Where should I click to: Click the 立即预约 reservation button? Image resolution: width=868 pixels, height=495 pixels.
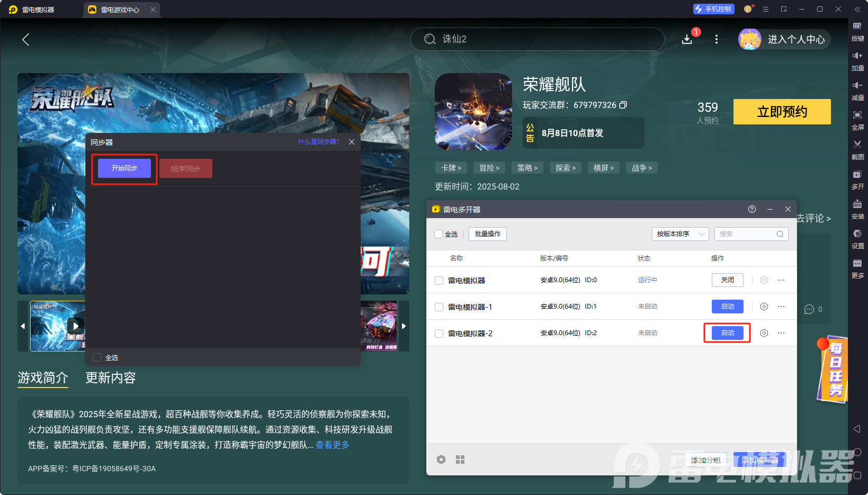click(x=782, y=112)
